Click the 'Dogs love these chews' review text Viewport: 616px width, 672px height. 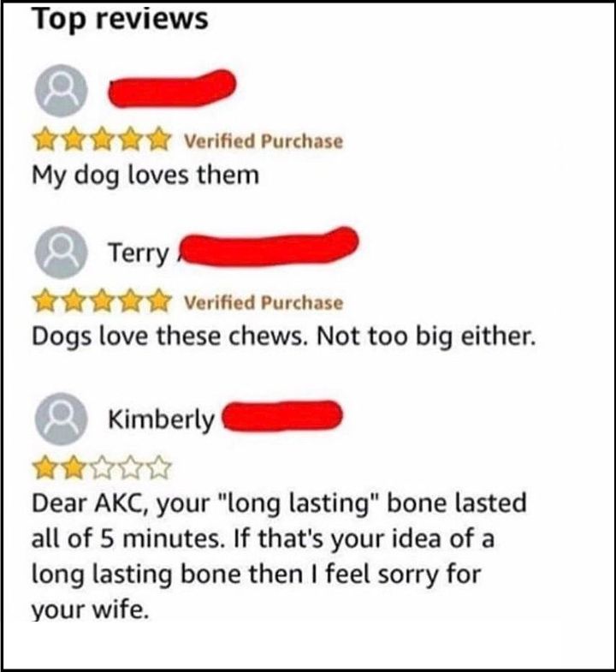pos(283,337)
